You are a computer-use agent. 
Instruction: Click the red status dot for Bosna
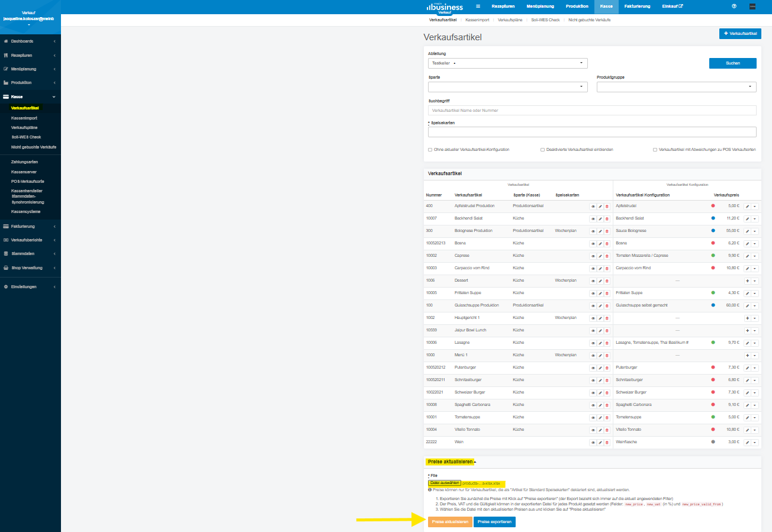713,243
